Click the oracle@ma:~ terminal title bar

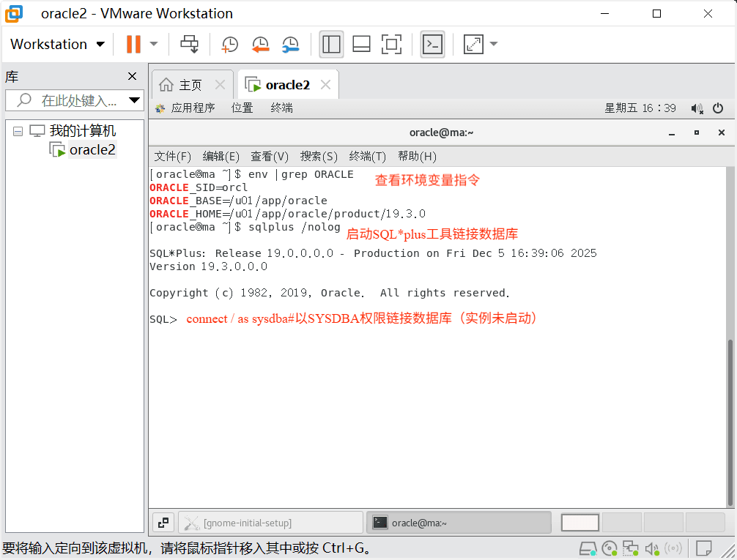click(x=441, y=132)
